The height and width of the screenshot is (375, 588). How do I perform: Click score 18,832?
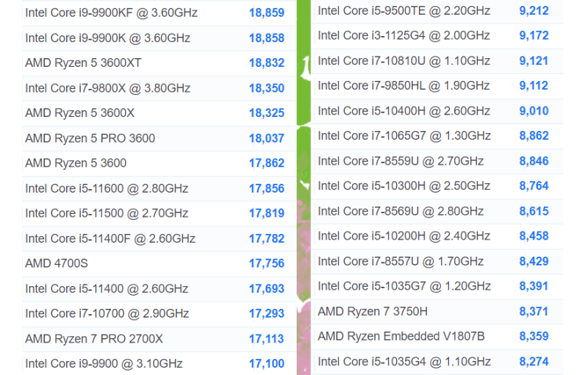click(x=267, y=63)
